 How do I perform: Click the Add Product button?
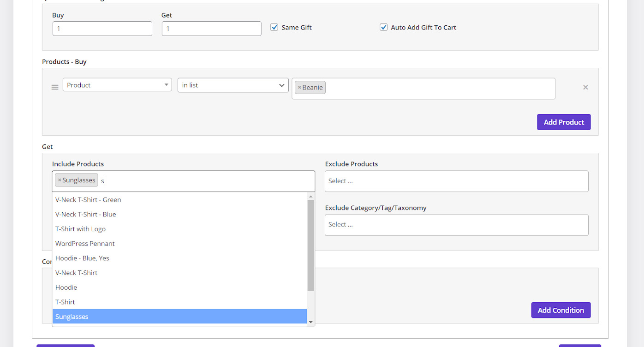(x=563, y=122)
